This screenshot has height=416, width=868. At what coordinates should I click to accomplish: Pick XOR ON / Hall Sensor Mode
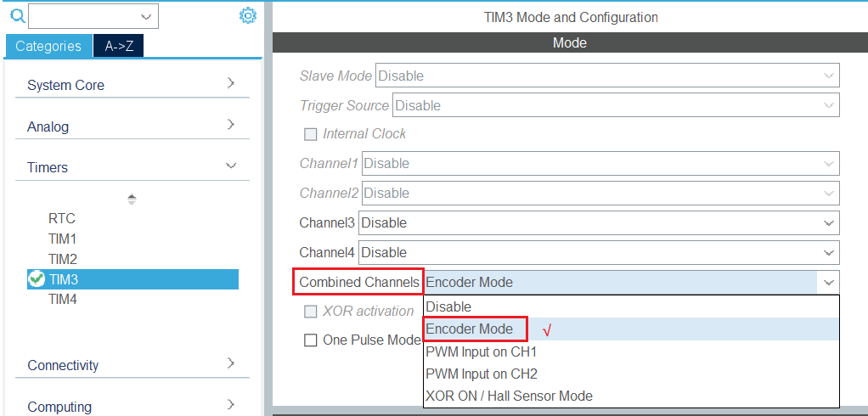[510, 396]
